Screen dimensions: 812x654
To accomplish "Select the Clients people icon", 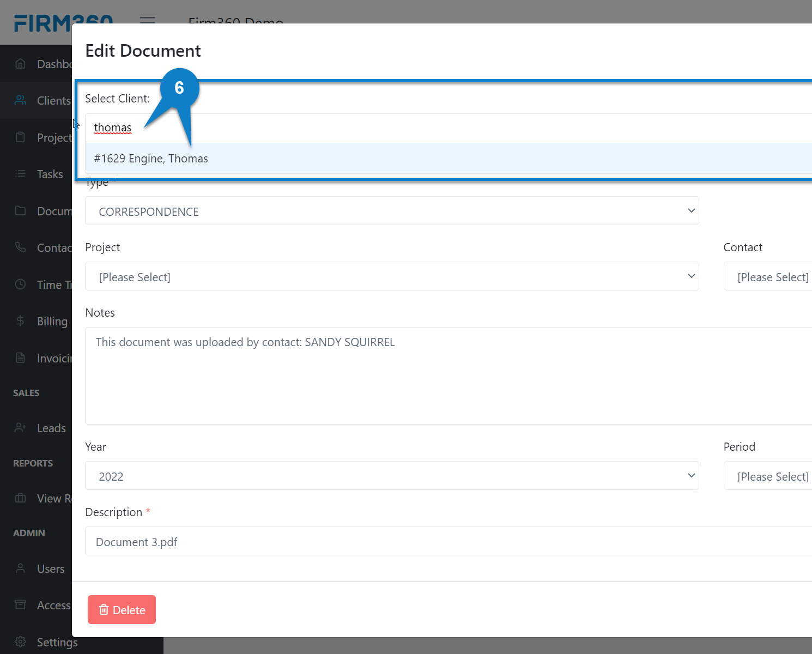I will coord(20,100).
